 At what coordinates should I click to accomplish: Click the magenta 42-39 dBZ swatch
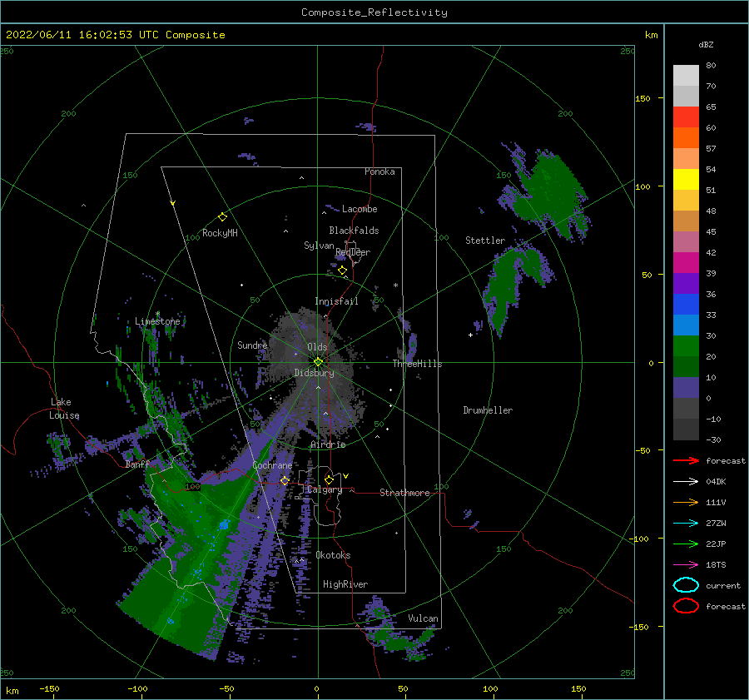pyautogui.click(x=686, y=262)
